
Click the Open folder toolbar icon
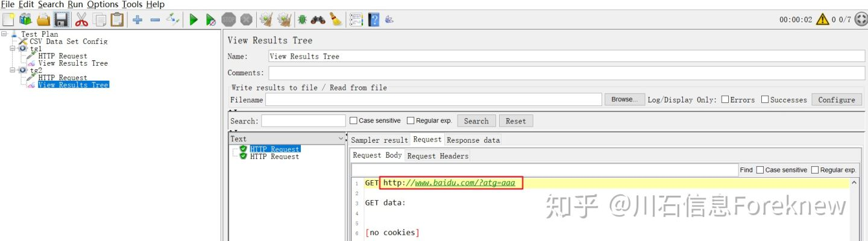43,19
